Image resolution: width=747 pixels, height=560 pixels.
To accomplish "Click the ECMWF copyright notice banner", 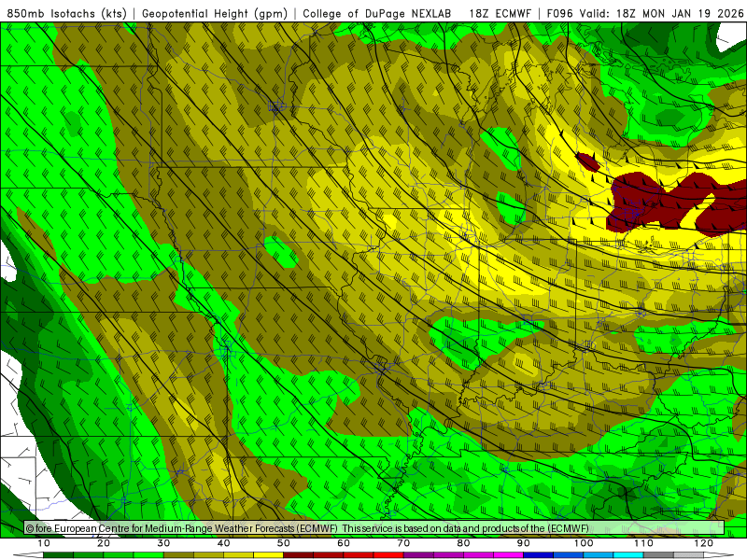I will click(374, 528).
